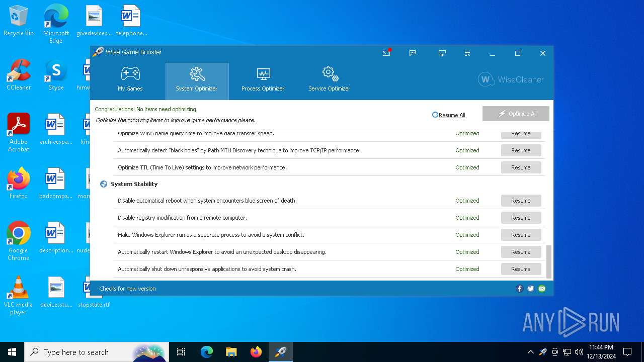This screenshot has height=362, width=644.
Task: Open the notification center icon
Action: coord(627,352)
